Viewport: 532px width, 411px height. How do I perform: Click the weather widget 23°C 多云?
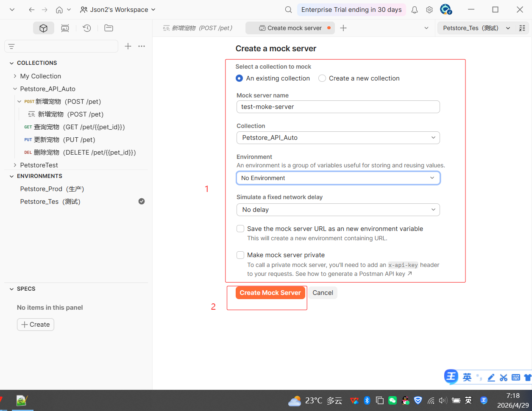[x=315, y=400]
